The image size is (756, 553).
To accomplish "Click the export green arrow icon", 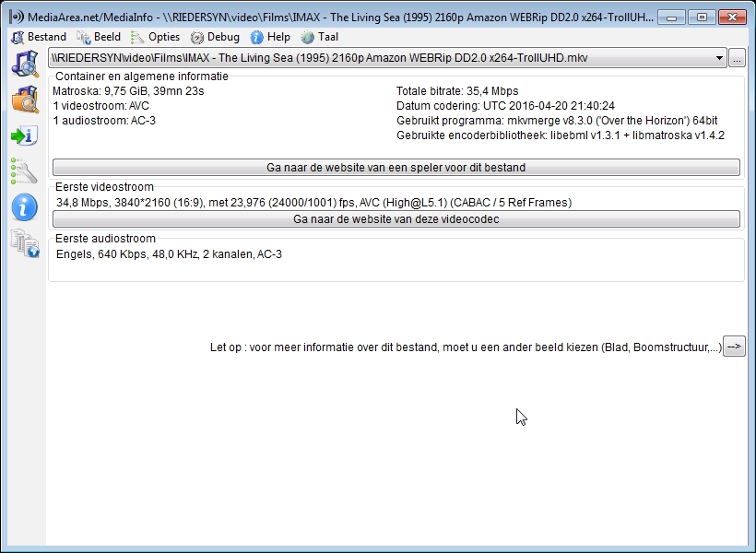I will click(24, 135).
